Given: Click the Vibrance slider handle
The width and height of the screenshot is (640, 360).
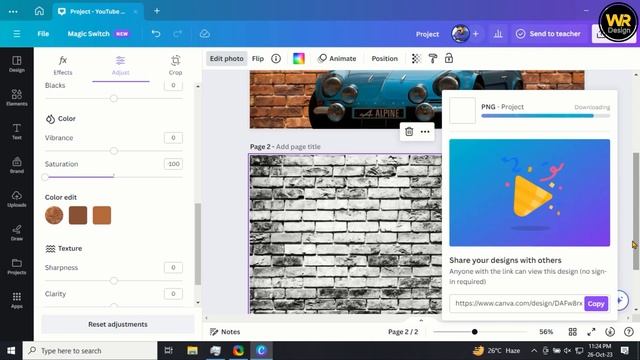Looking at the screenshot, I should coord(114,151).
